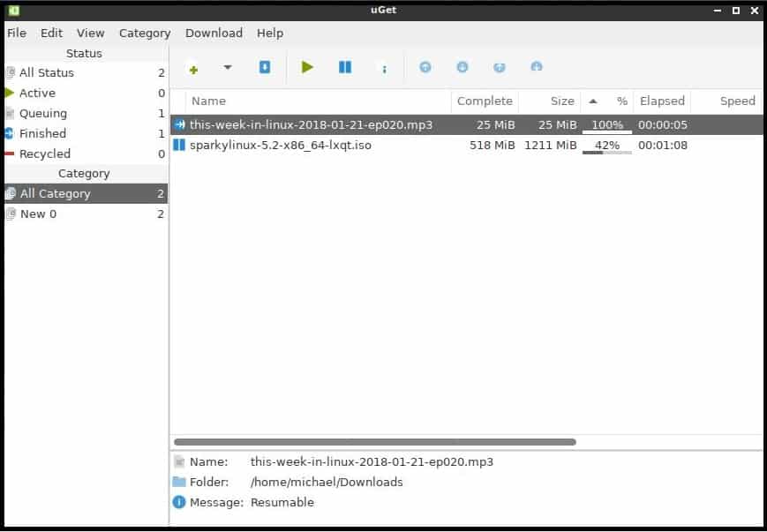Select All Category row
This screenshot has height=532, width=767.
[86, 193]
